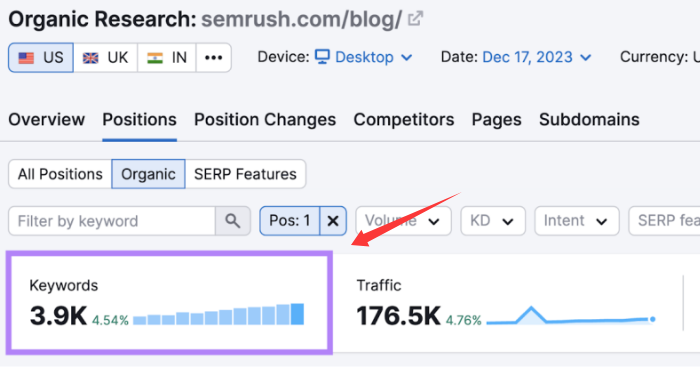
Task: Remove the Pos: 1 filter with X
Action: (x=333, y=220)
